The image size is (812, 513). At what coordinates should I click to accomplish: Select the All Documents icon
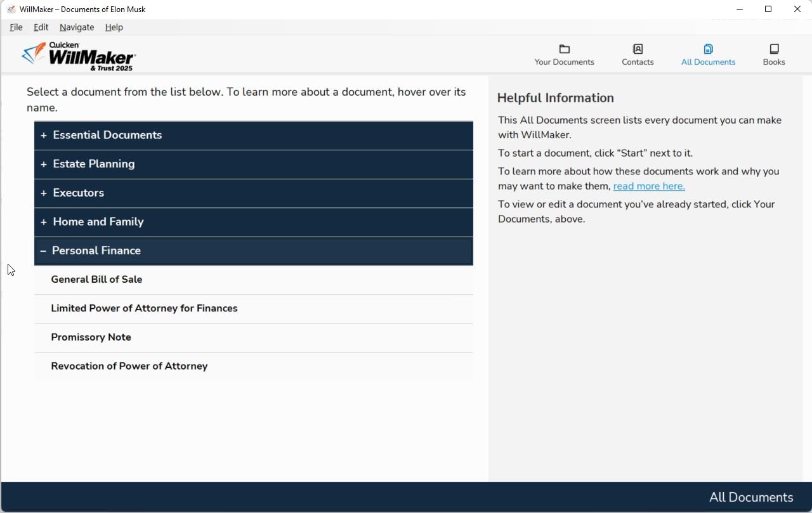tap(708, 49)
